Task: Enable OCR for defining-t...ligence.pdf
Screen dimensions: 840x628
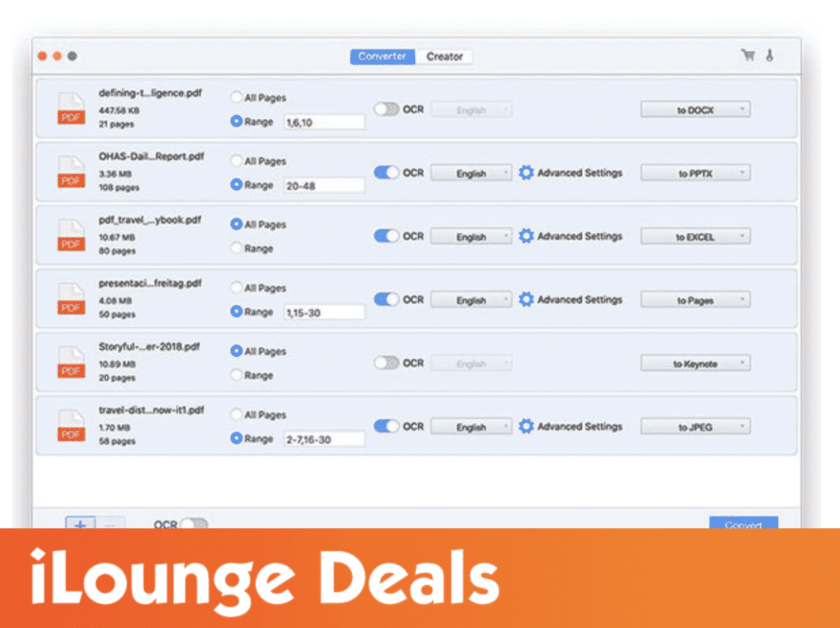Action: pyautogui.click(x=387, y=109)
